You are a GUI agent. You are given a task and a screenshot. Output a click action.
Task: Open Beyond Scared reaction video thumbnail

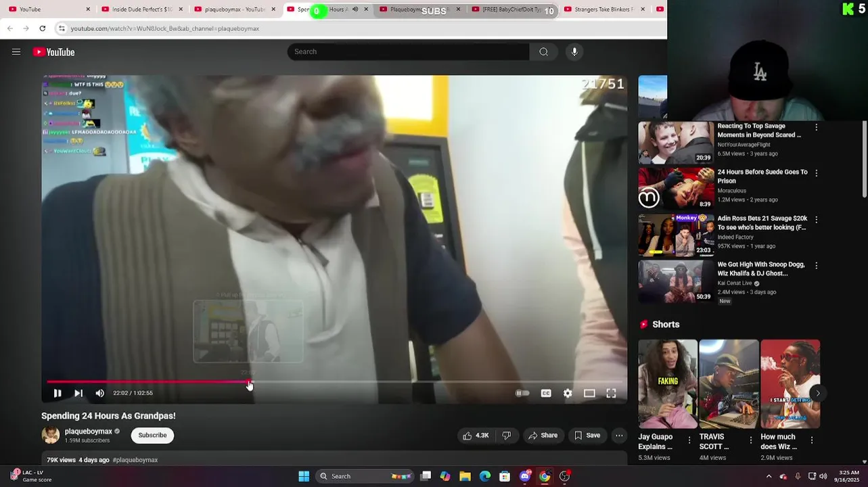(x=676, y=143)
